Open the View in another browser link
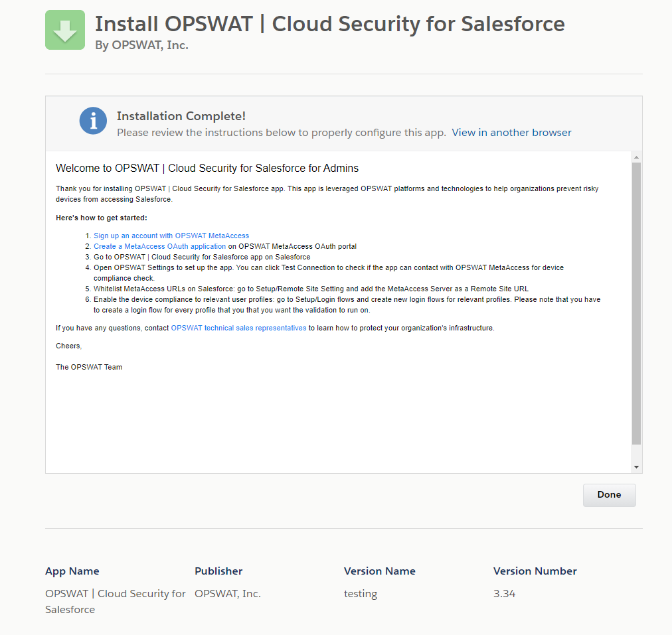The image size is (672, 635). [x=511, y=133]
